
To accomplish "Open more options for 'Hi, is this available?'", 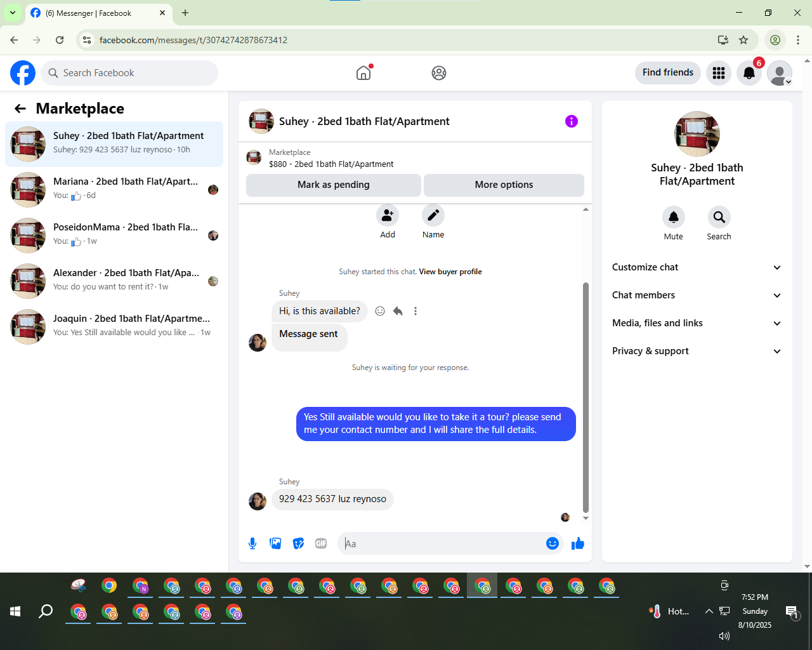I will click(416, 311).
